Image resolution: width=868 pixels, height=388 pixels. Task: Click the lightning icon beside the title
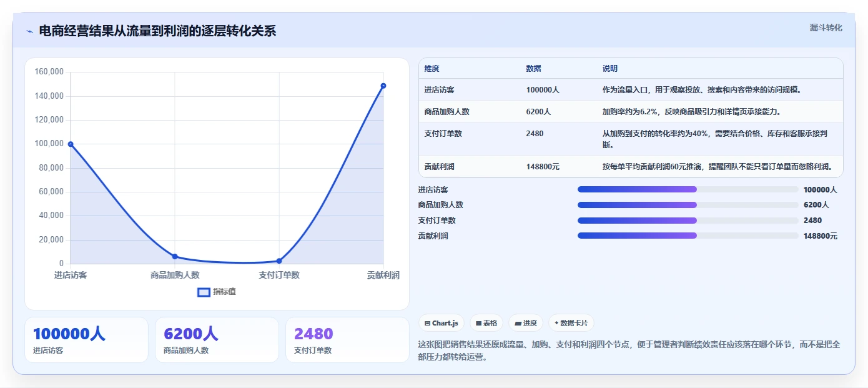29,31
